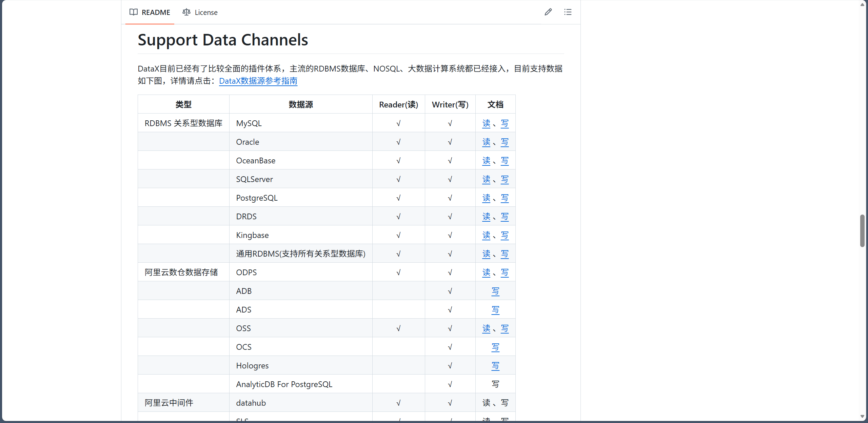Open the OceanBase 读 documentation link
Viewport: 868px width, 423px height.
coord(486,161)
